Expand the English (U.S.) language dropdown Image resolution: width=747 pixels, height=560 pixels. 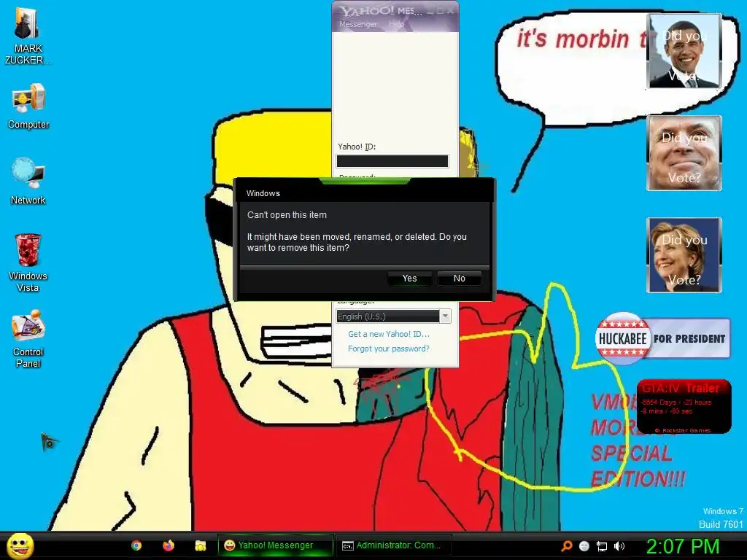(445, 316)
